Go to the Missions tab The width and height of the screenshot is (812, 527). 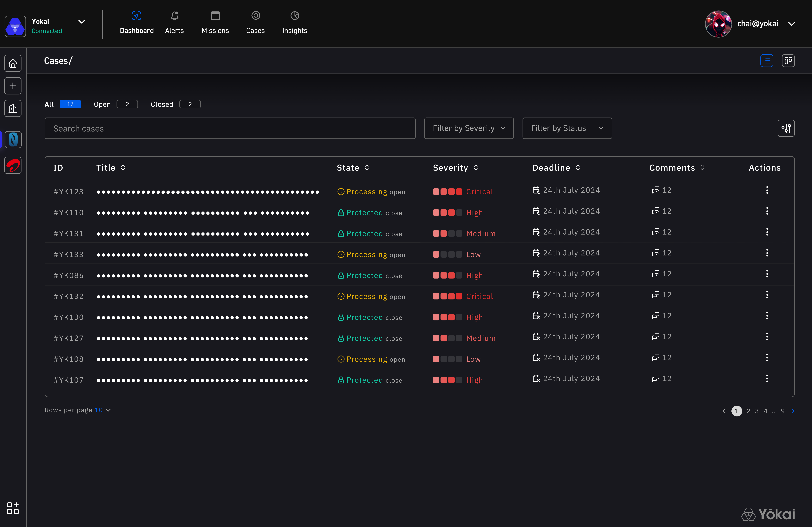pos(215,23)
